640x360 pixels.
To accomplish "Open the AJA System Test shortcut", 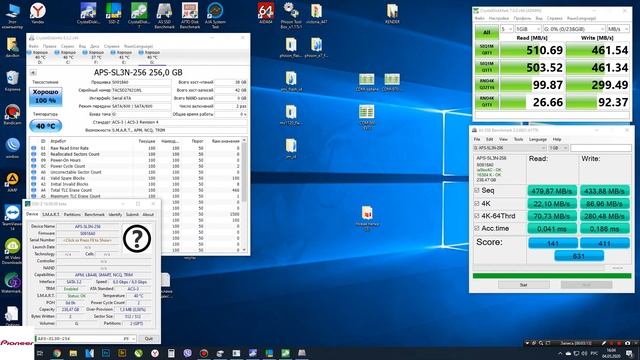I will (215, 14).
